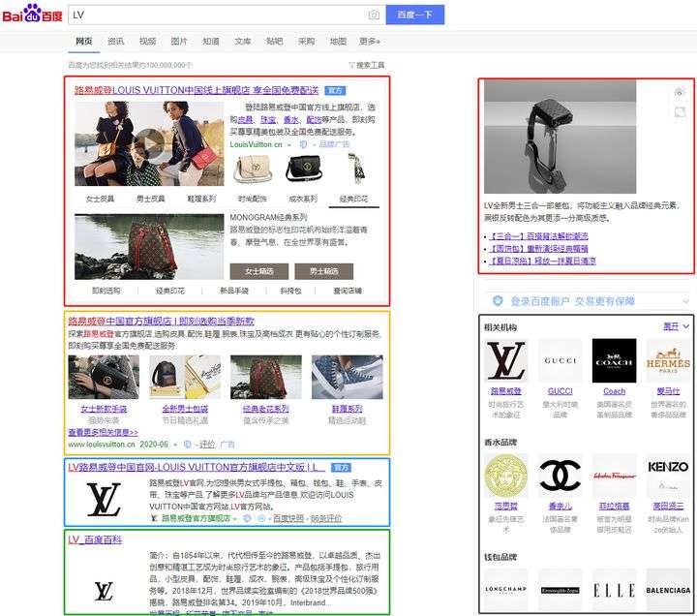Select the Hermes Paris logo
697x616 pixels.
pyautogui.click(x=668, y=360)
